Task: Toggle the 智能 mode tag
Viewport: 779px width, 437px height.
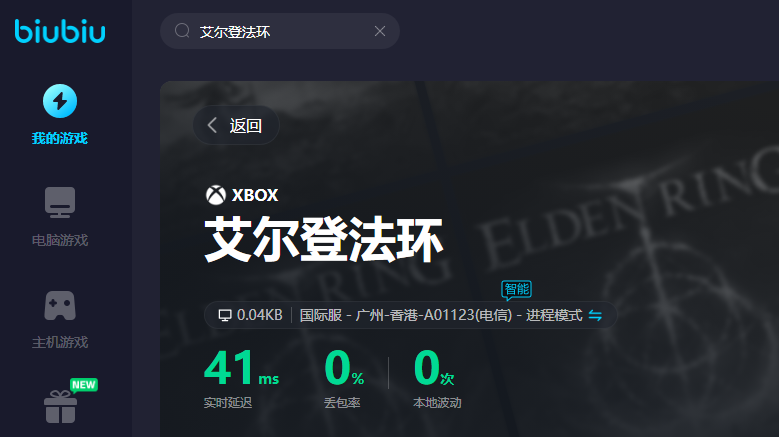Action: 516,290
